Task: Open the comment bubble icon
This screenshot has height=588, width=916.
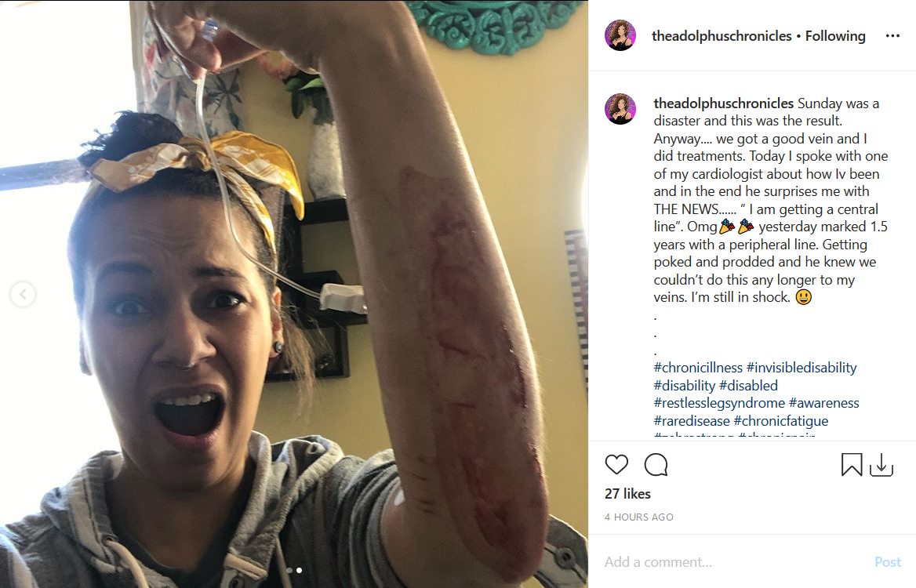Action: pos(656,465)
